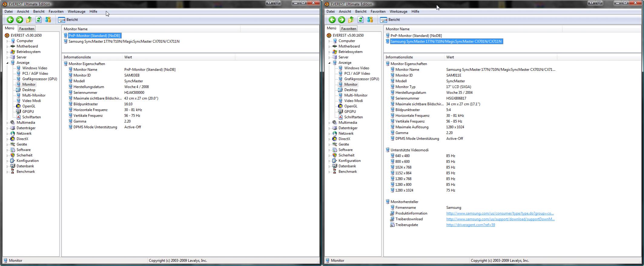Click Bericht report button in right window
Screen dimensions: 644x266
[x=390, y=20]
